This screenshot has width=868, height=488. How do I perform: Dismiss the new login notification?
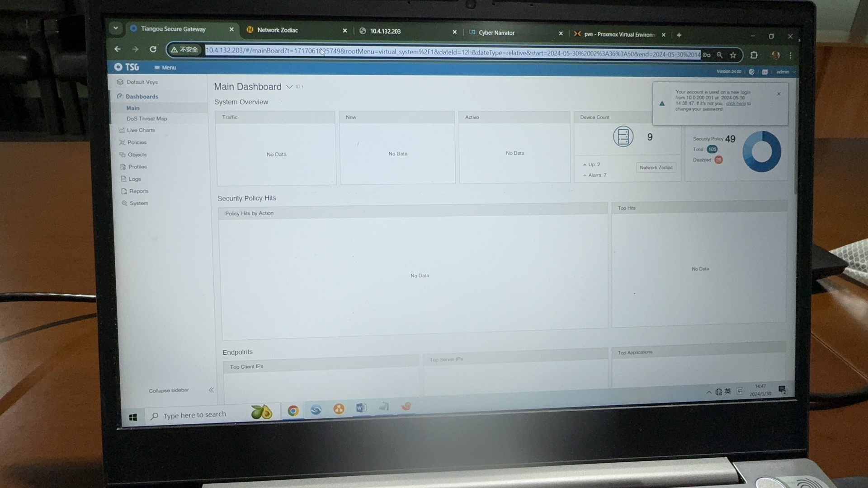tap(778, 94)
